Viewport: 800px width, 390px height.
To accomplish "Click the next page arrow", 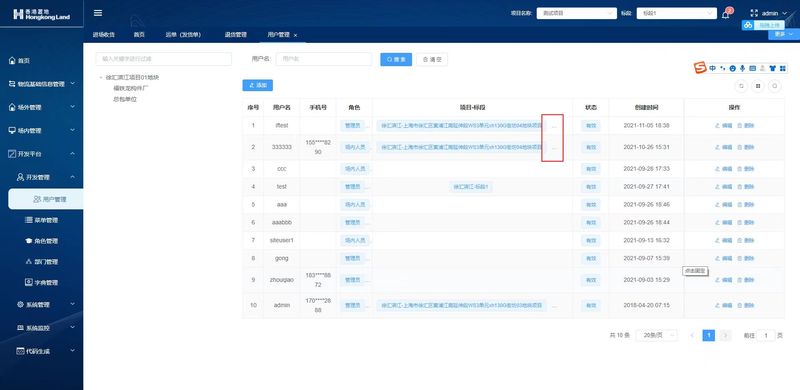I will (x=725, y=335).
